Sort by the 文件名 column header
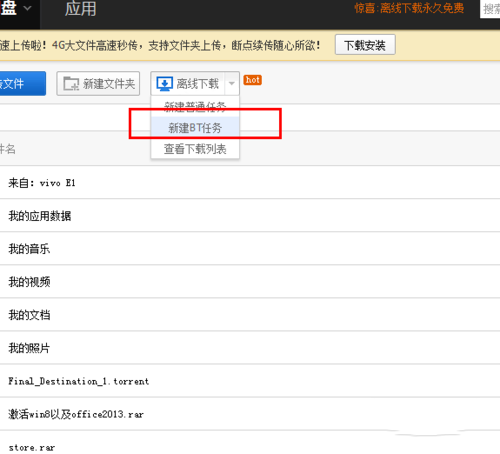 tap(7, 149)
